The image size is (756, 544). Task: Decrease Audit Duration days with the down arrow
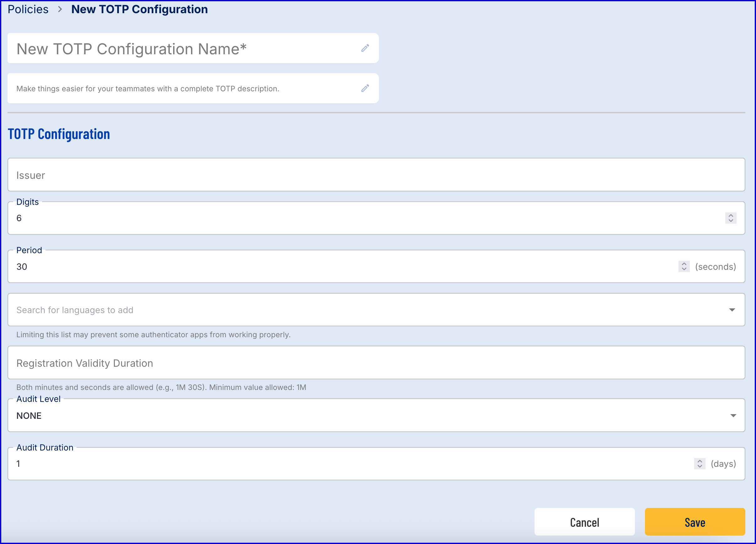pos(700,466)
